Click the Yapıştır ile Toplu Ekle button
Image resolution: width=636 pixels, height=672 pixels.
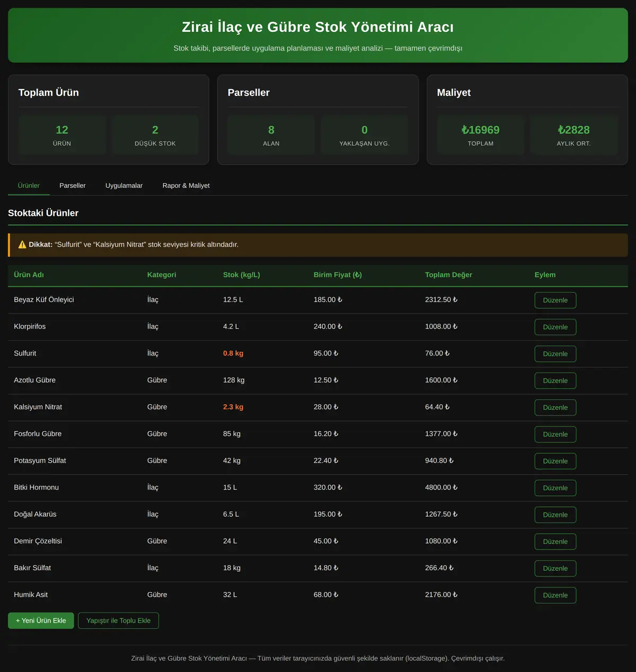click(x=118, y=621)
